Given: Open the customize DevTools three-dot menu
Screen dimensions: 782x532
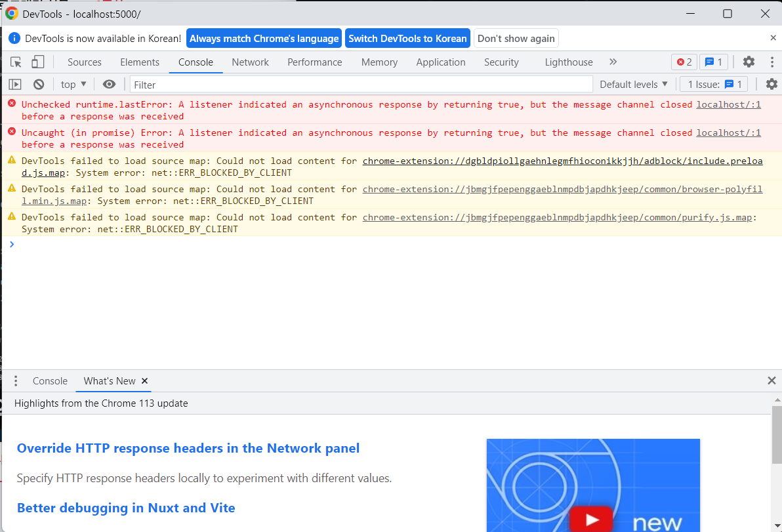Looking at the screenshot, I should tap(772, 62).
